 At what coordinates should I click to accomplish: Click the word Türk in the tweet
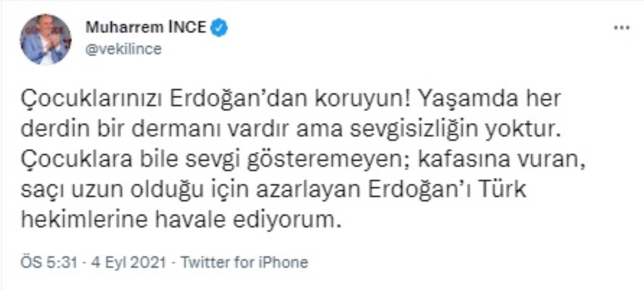click(505, 191)
